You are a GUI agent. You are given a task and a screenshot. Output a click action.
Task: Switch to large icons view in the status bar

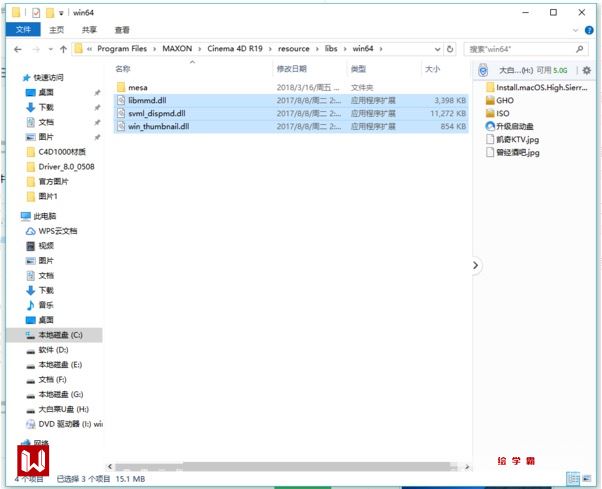click(587, 478)
